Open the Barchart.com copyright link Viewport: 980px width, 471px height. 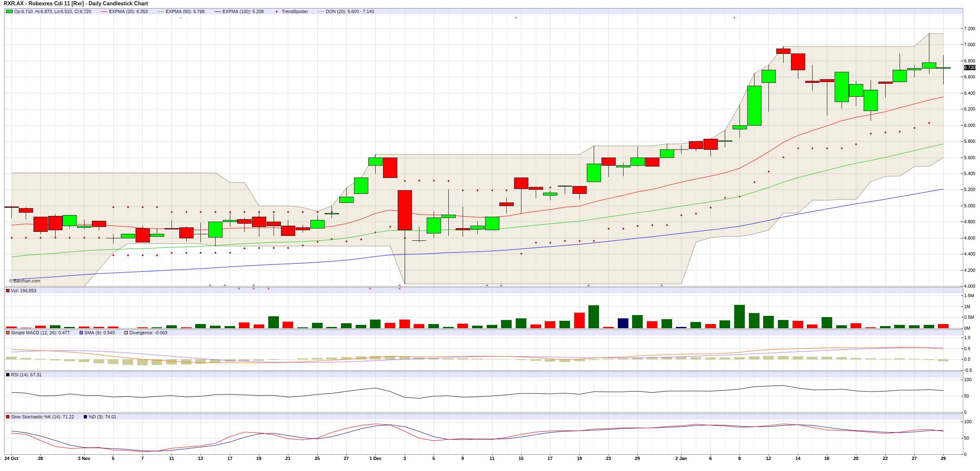coord(25,281)
